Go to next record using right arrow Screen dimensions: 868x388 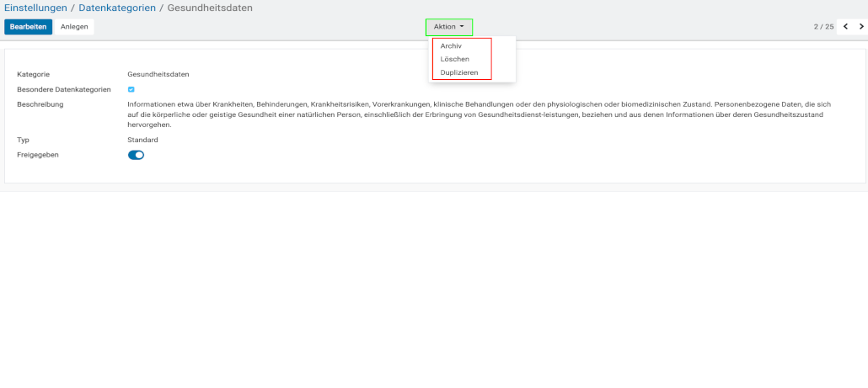tap(860, 27)
